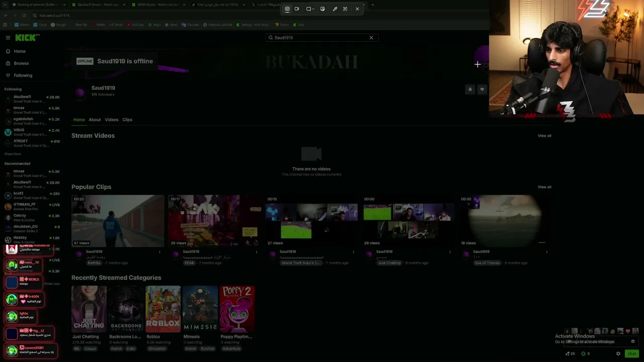Open the Netflix bookmark
The image size is (644, 362).
(99, 25)
